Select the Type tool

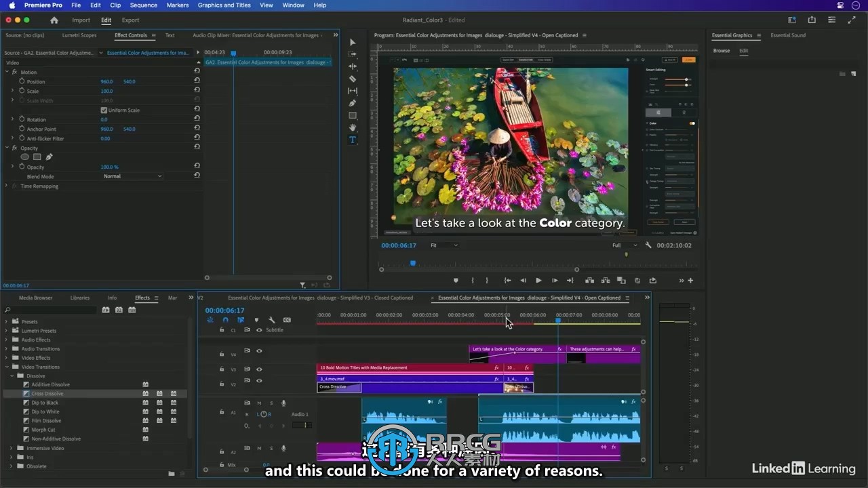coord(353,140)
